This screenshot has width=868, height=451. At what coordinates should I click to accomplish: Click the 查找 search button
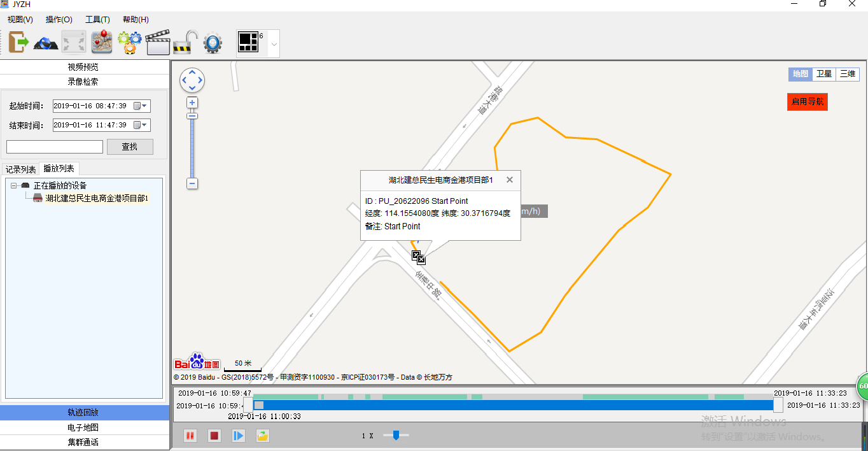pos(130,147)
